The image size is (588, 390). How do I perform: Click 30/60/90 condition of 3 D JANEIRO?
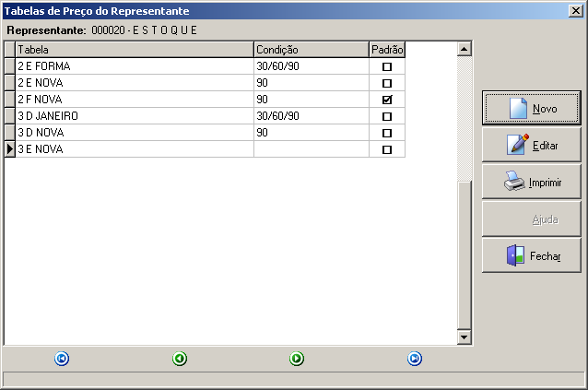[x=312, y=116]
